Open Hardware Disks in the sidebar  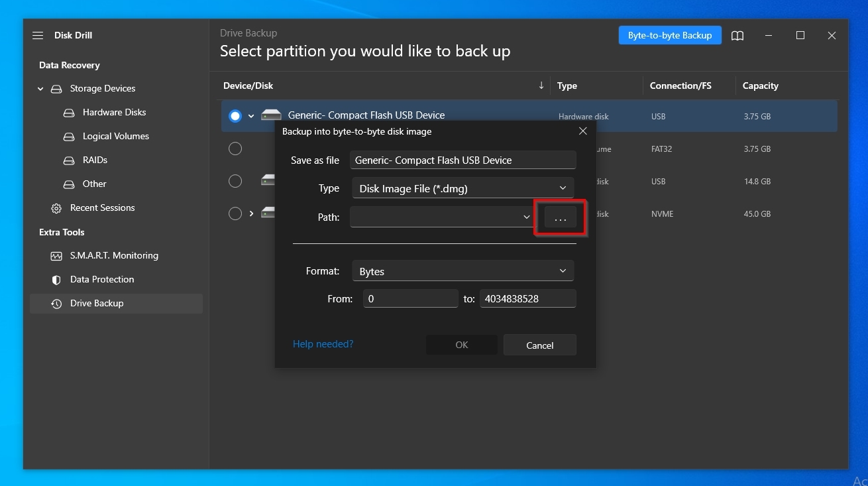pyautogui.click(x=114, y=113)
